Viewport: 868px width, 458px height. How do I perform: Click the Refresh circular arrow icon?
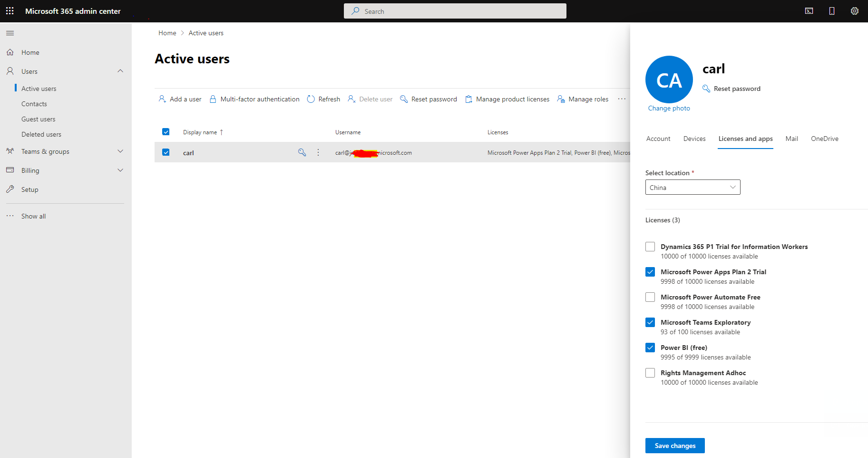point(311,99)
